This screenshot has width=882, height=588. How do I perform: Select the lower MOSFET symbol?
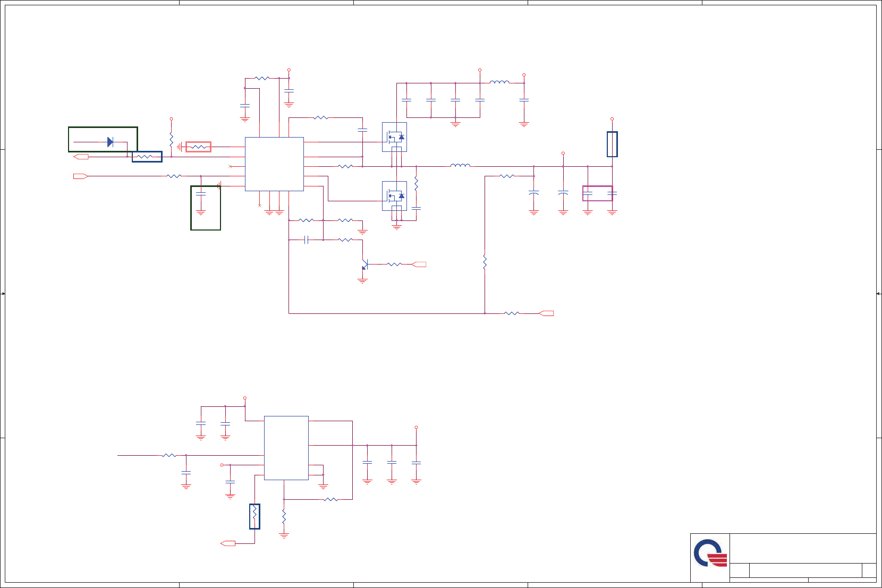pyautogui.click(x=394, y=196)
